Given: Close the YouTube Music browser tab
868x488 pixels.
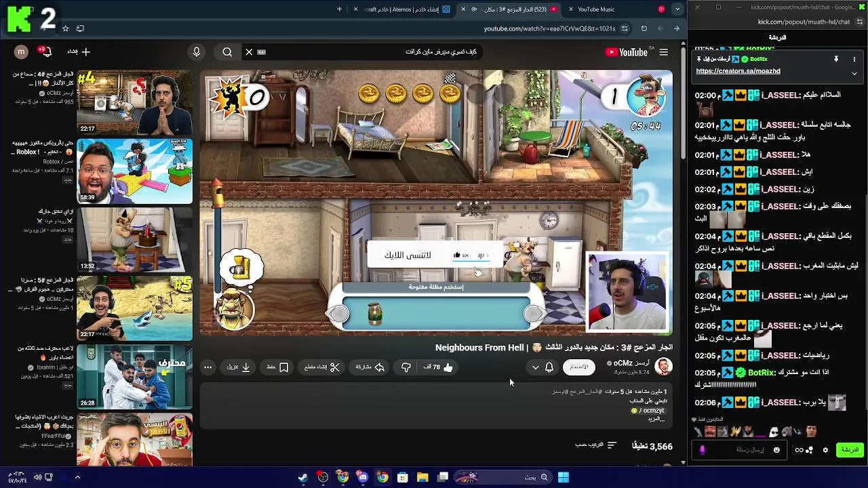Looking at the screenshot, I should [x=571, y=9].
